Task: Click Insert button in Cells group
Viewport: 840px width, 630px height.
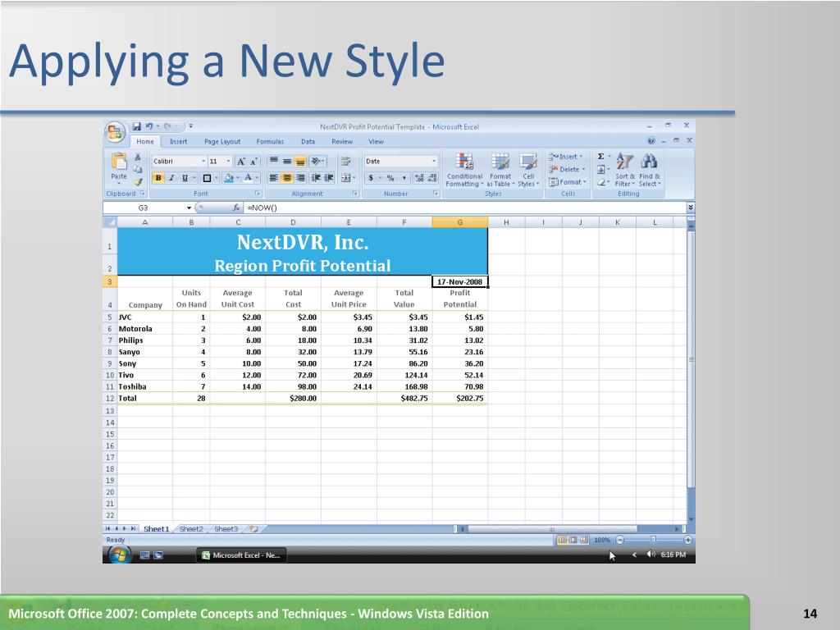Action: tap(566, 157)
